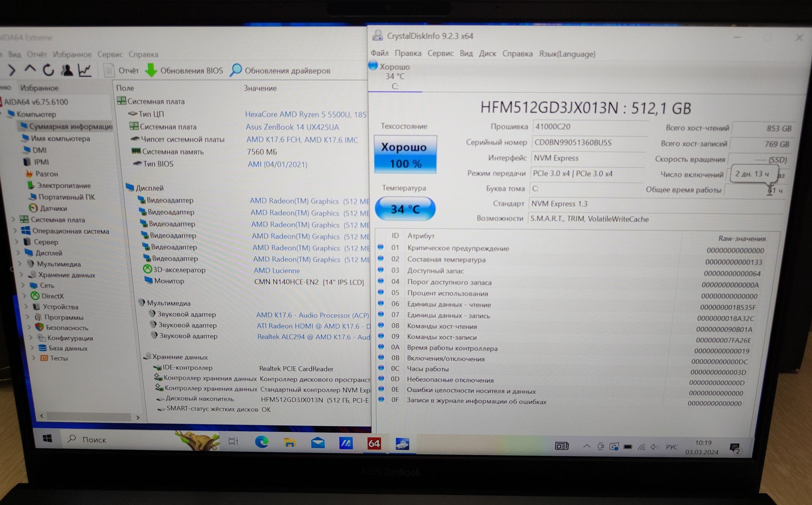Click AMD Lucienne 3D accelerator link
The image size is (812, 505).
[x=277, y=270]
